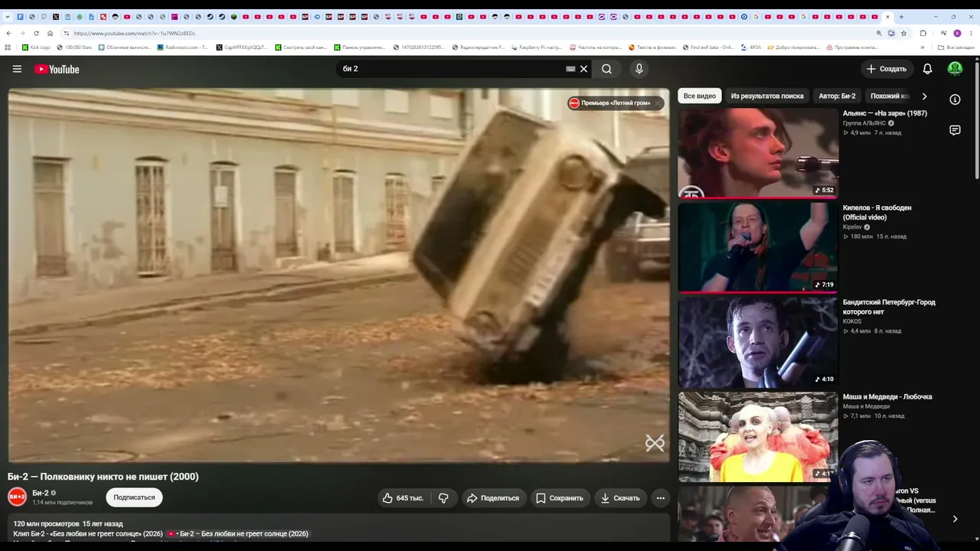Open Кипелов - Я свободен thumbnail
The image size is (980, 551).
coord(758,247)
